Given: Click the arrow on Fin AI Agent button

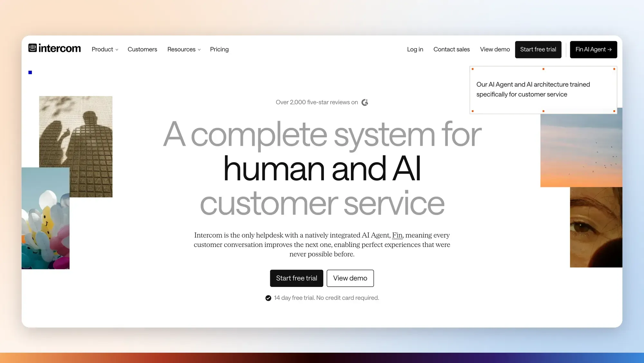Looking at the screenshot, I should 609,49.
